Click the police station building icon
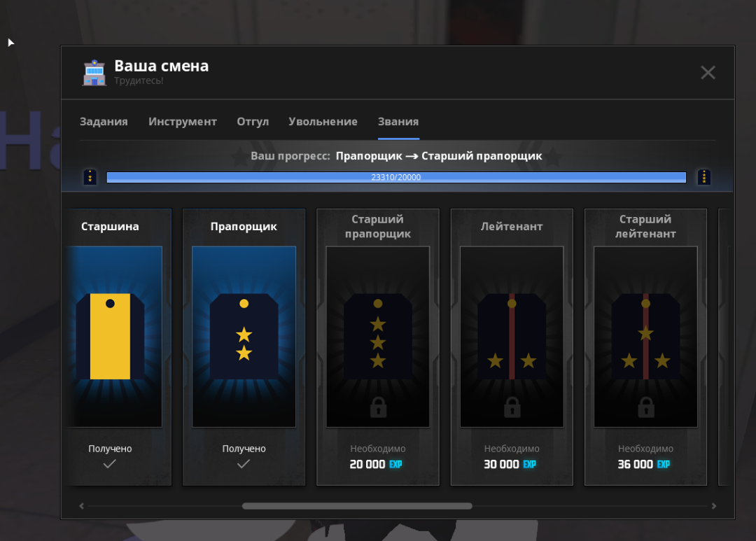The width and height of the screenshot is (756, 541). pos(94,73)
